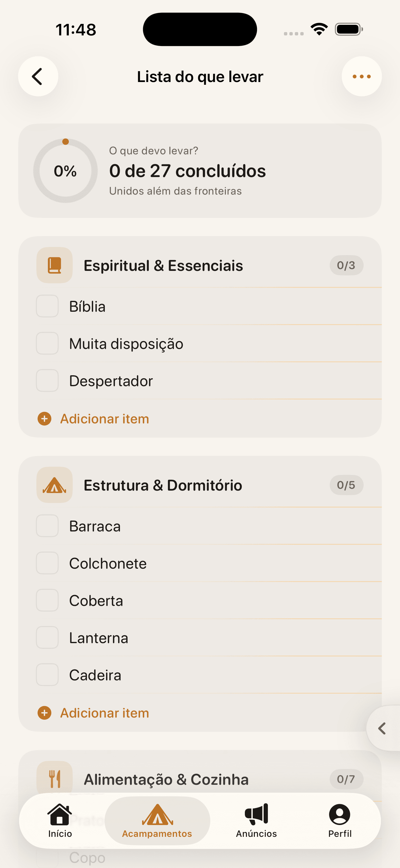Tap the plus icon under Despertador

click(45, 419)
